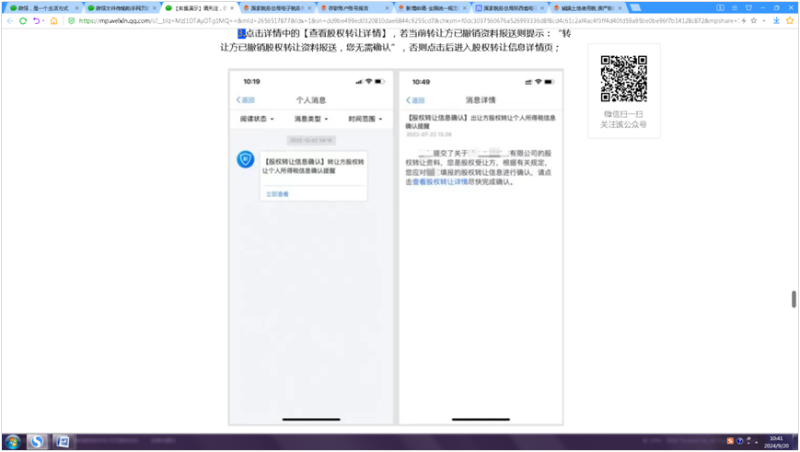
Task: Switch to the first 微信 browser tab
Action: (x=38, y=7)
